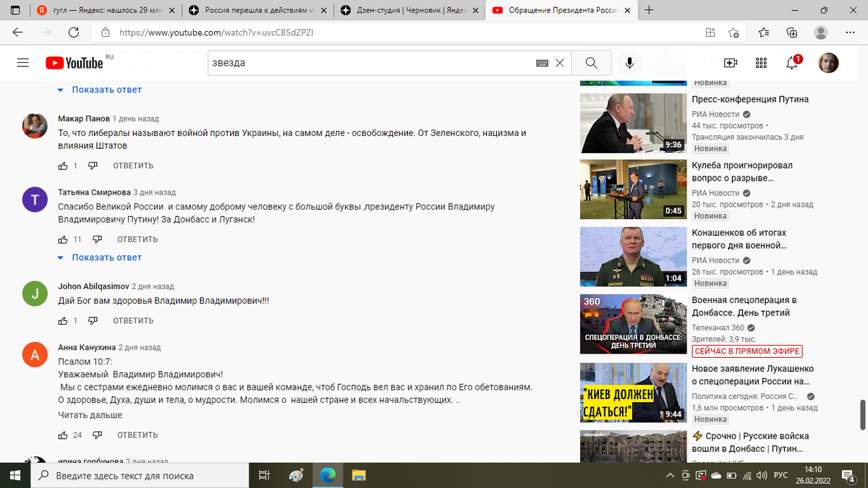Screen dimensions: 868x488
Task: Open the YouTube apps grid icon
Action: point(761,63)
